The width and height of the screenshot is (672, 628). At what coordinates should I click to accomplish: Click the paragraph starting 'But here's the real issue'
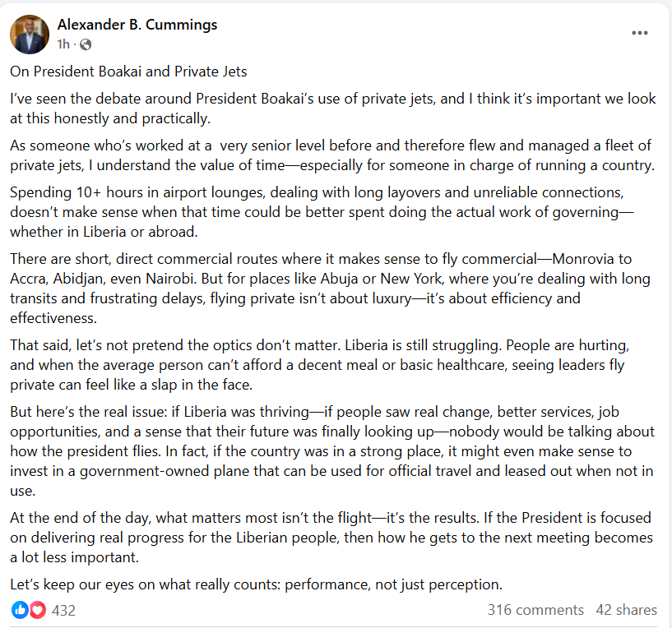329,452
